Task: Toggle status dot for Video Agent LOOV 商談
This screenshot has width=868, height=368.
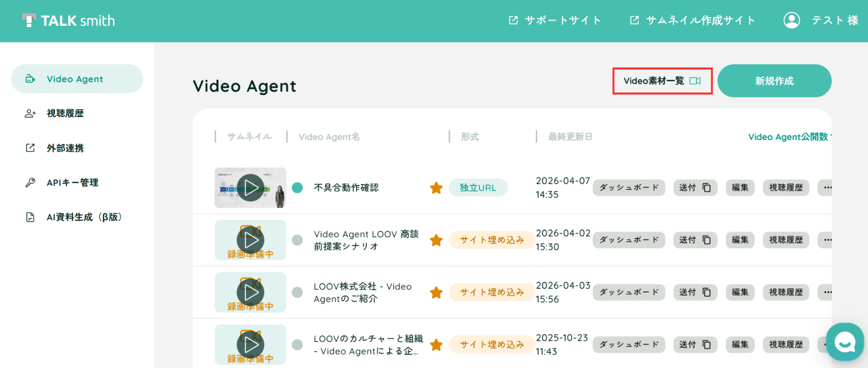Action: point(297,240)
